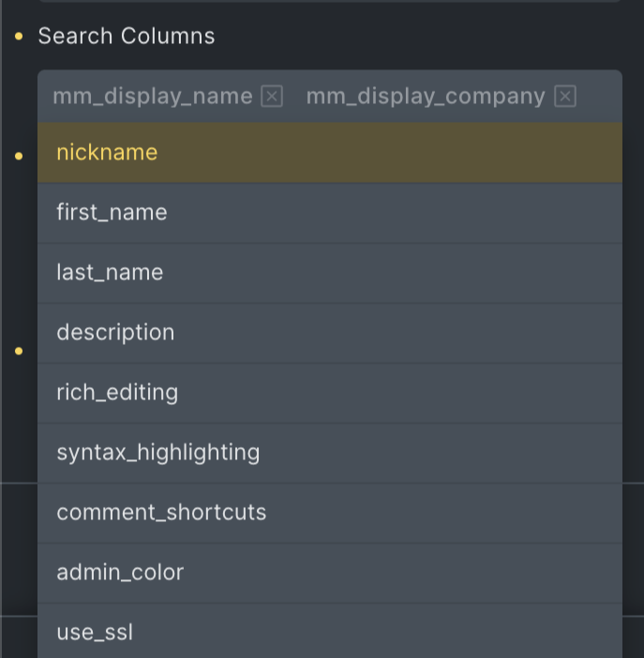
Task: Choose the use_ssl option
Action: point(95,633)
